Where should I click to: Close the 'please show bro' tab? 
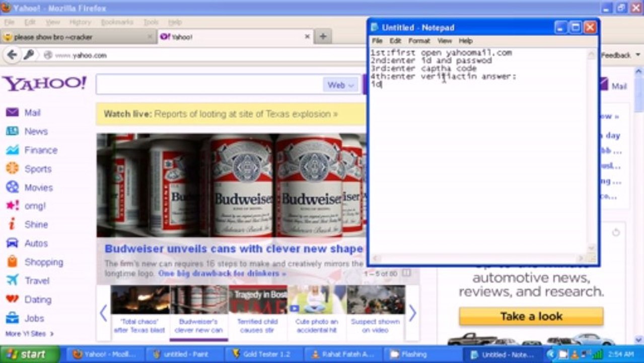(x=150, y=37)
